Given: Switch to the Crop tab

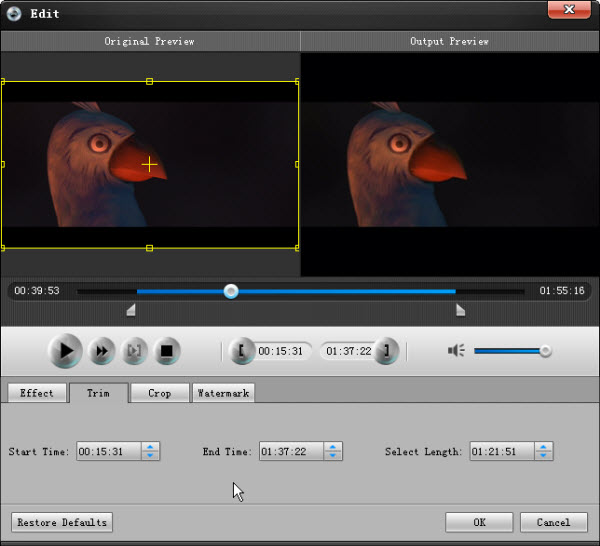Looking at the screenshot, I should pos(160,393).
